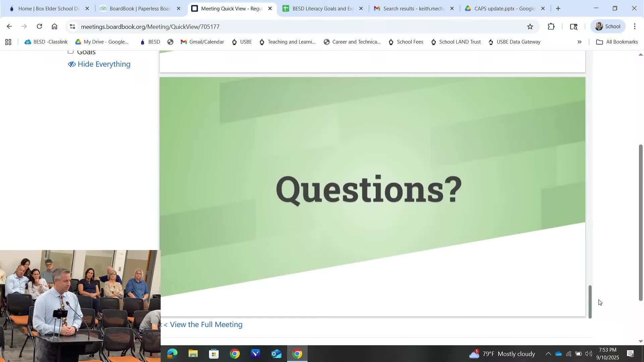Open the Outlook taskbar icon
644x362 pixels.
click(x=276, y=354)
